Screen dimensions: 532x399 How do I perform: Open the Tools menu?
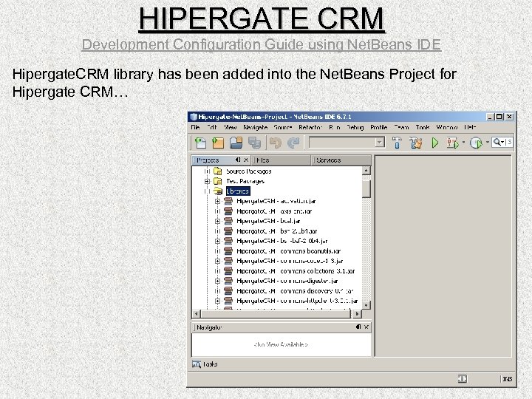point(423,127)
